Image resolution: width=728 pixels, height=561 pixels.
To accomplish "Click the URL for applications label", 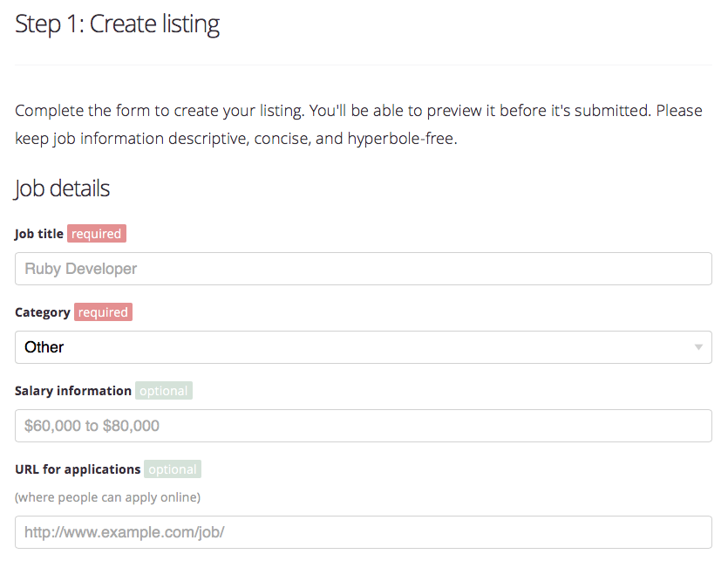I will tap(78, 469).
